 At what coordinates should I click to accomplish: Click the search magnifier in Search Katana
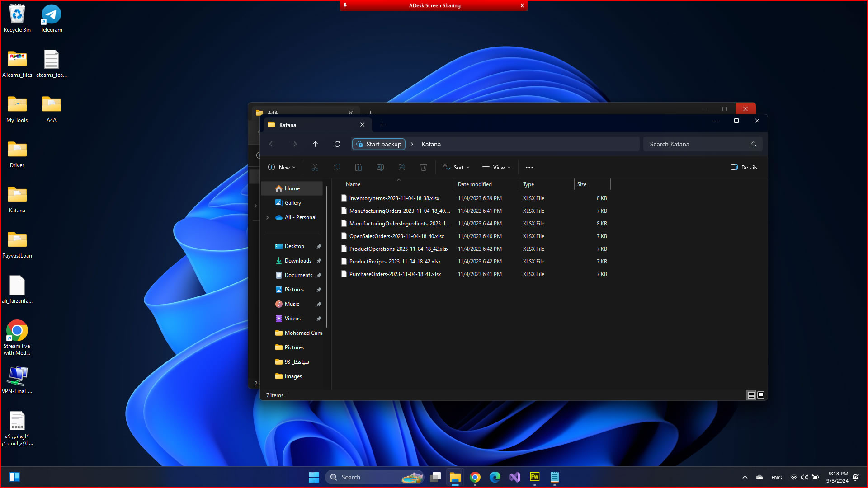[x=754, y=144]
